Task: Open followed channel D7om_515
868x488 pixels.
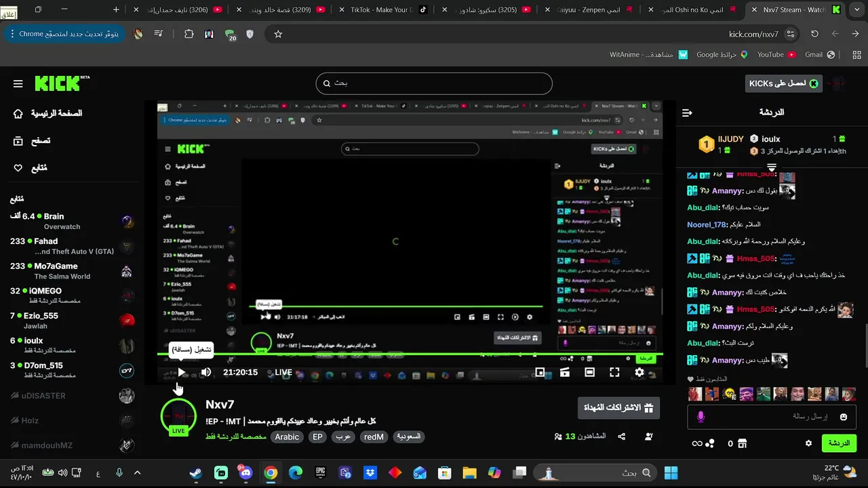Action: pyautogui.click(x=72, y=370)
